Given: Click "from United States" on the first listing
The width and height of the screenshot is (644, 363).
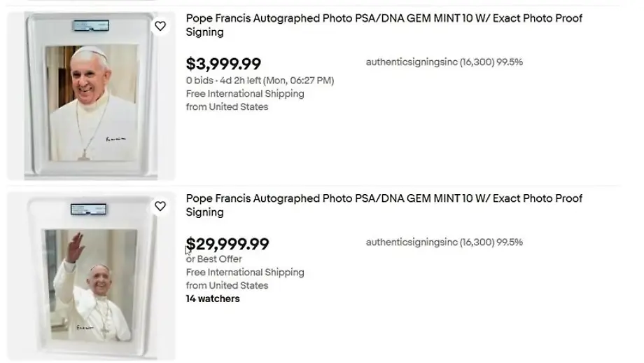Looking at the screenshot, I should 227,107.
